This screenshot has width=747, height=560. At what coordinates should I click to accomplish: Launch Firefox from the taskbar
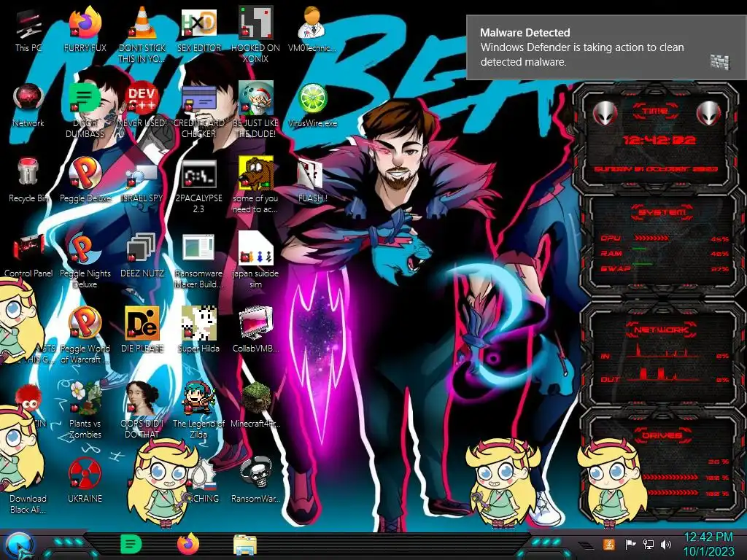188,544
